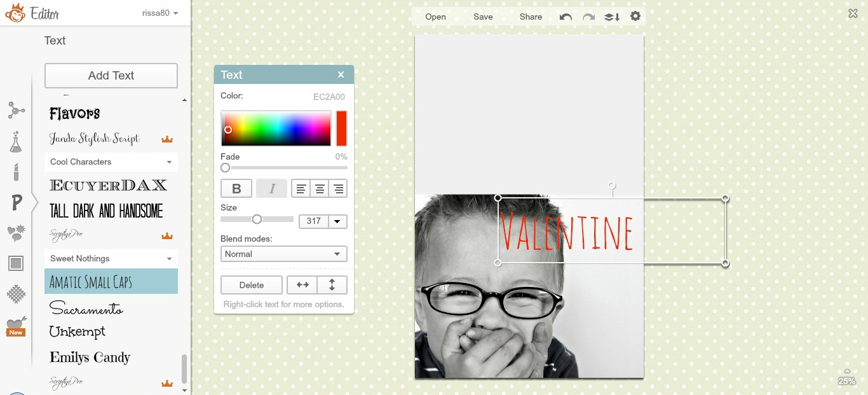Open the settings gear in top toolbar
Image resolution: width=868 pixels, height=395 pixels.
coord(635,16)
